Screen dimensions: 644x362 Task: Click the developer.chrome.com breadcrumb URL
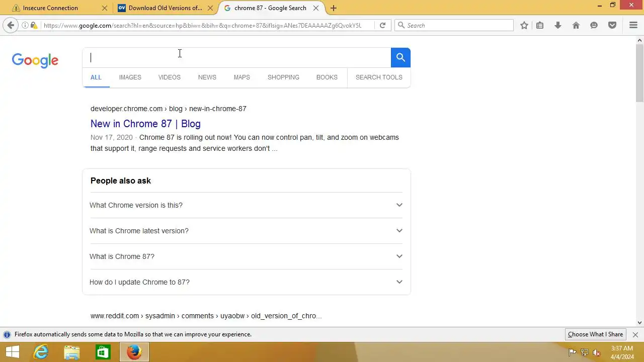coord(168,109)
